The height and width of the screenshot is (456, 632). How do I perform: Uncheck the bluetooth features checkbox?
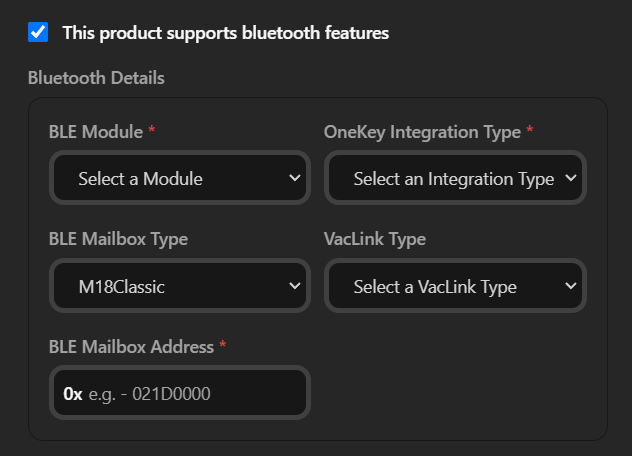click(x=38, y=32)
